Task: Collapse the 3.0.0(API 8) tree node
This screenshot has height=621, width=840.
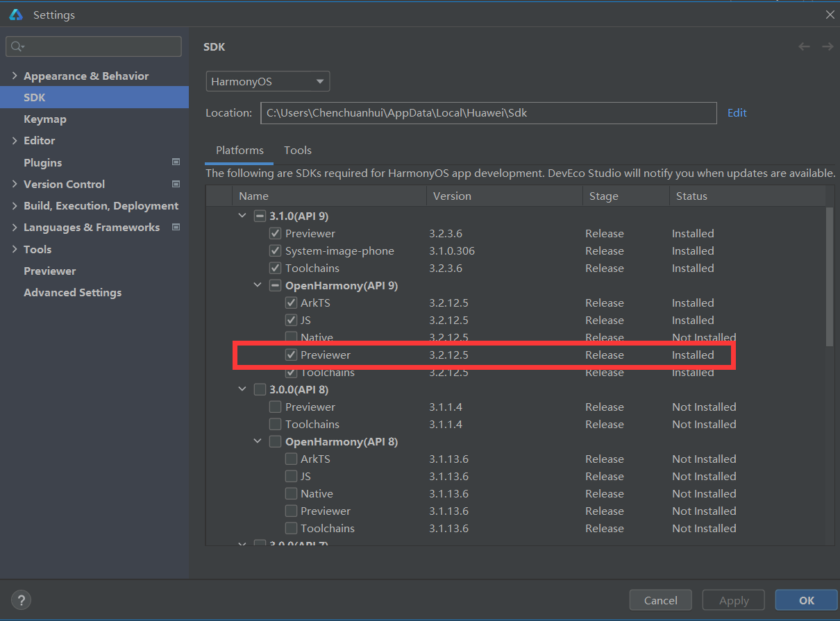Action: 242,389
